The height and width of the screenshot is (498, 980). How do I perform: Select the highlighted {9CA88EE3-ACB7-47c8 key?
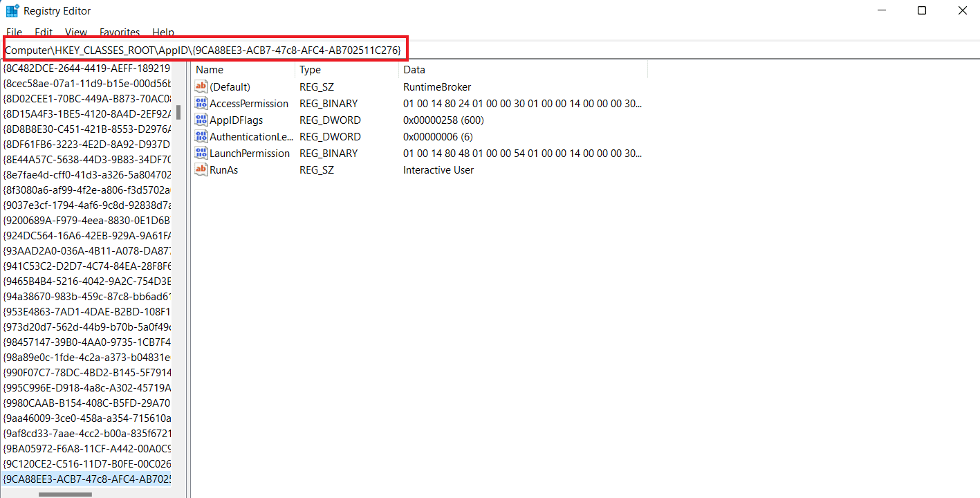(86, 479)
